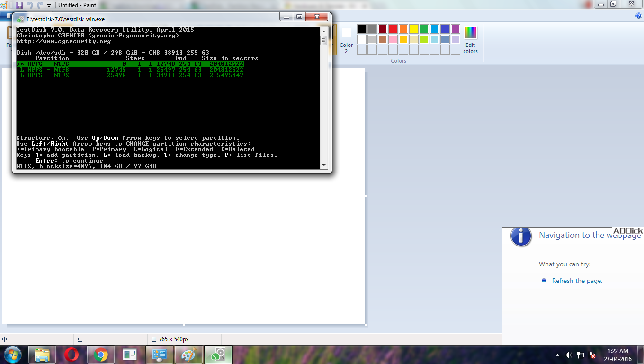
Task: Click the Paint Help question mark icon
Action: (639, 16)
